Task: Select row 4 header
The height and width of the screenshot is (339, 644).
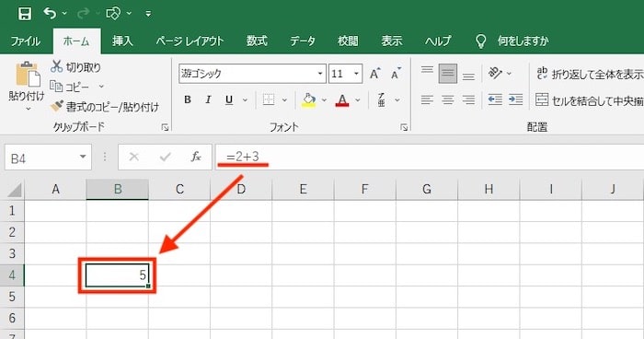Action: [12, 275]
